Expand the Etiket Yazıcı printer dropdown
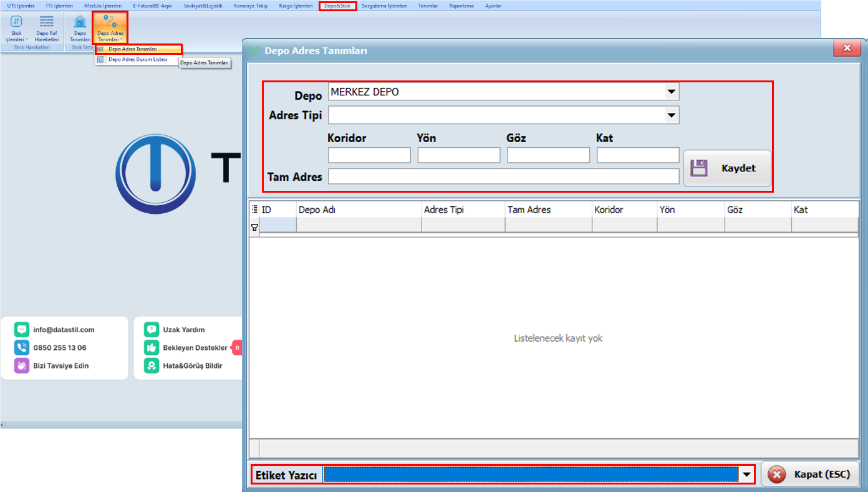 [x=746, y=475]
